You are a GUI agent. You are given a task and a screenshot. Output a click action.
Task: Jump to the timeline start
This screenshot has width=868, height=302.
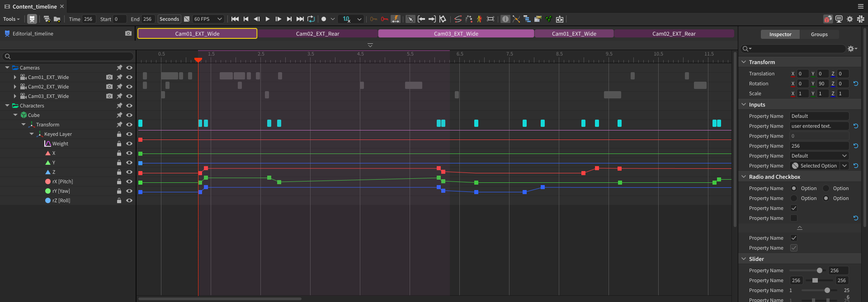(x=235, y=19)
